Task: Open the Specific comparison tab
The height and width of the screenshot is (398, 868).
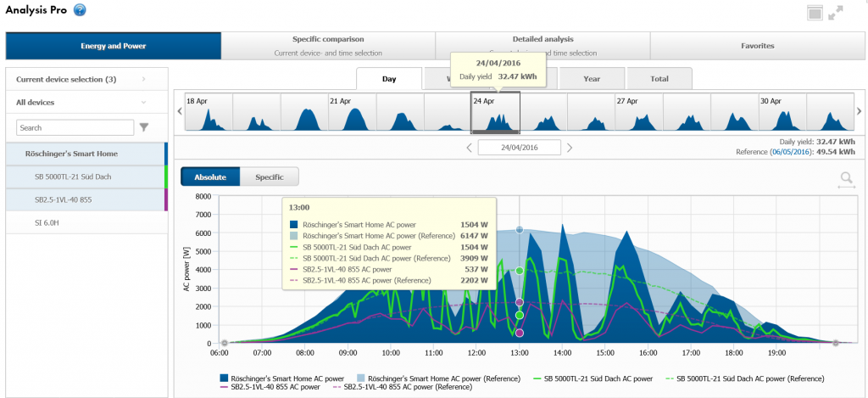Action: click(x=328, y=46)
